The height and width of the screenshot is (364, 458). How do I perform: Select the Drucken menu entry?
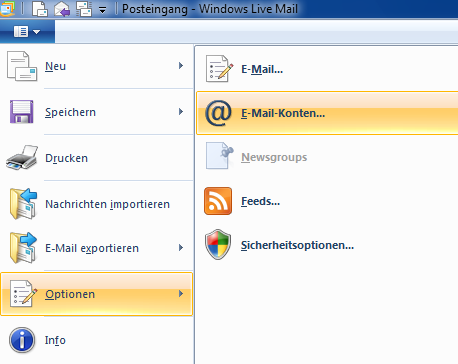click(97, 158)
